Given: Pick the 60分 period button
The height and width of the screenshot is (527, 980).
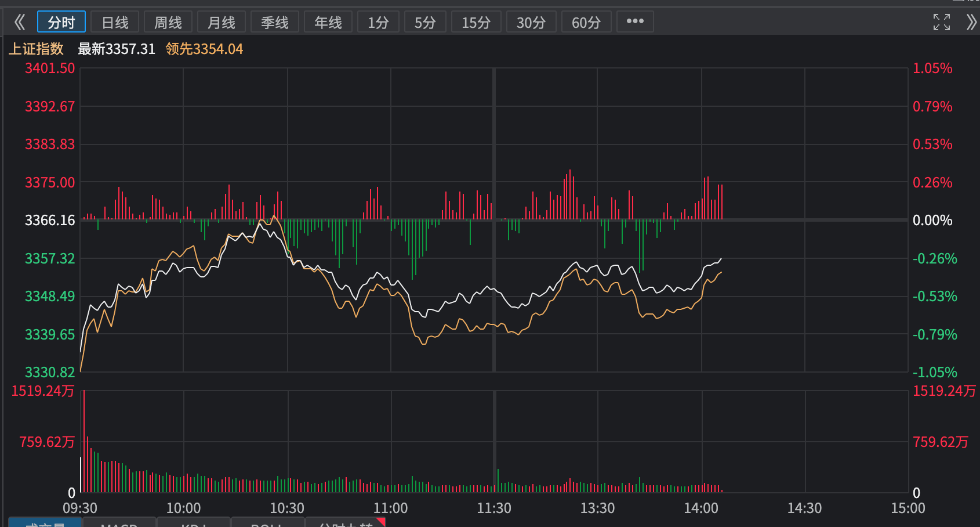Looking at the screenshot, I should point(586,22).
